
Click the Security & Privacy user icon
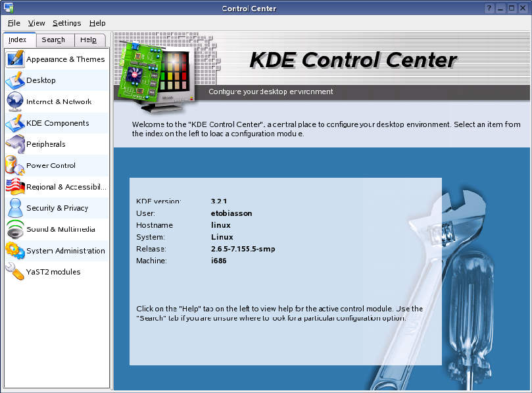(15, 208)
